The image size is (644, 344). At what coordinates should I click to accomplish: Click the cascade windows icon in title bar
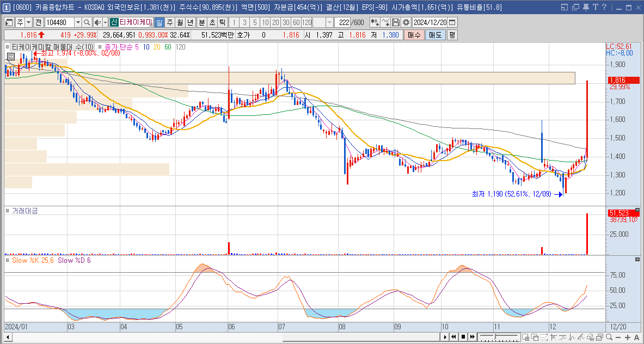pos(576,7)
